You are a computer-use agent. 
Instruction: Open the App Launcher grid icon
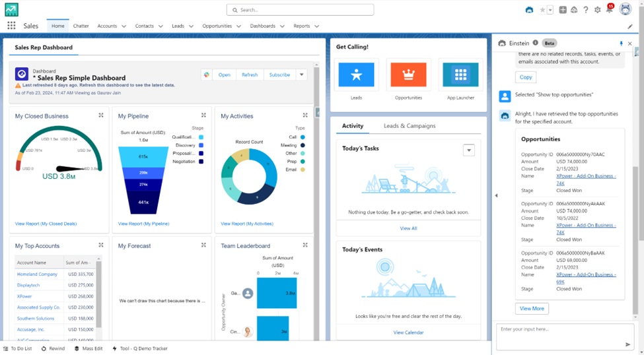[11, 26]
